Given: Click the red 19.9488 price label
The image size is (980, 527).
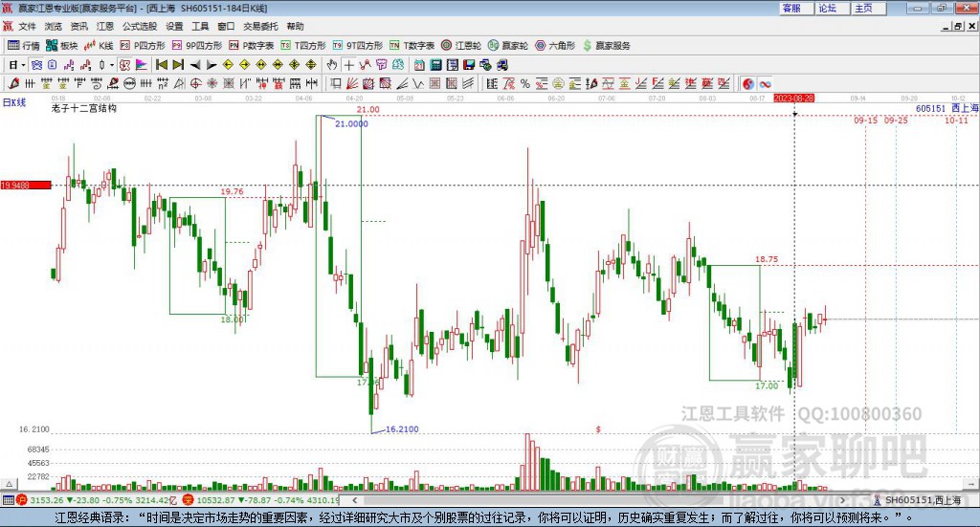Looking at the screenshot, I should pos(26,186).
